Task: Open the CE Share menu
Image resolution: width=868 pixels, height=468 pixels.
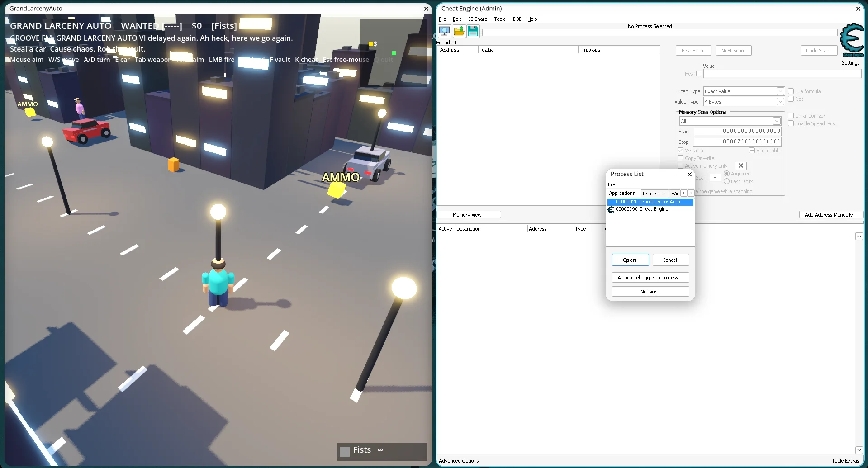Action: pos(477,19)
